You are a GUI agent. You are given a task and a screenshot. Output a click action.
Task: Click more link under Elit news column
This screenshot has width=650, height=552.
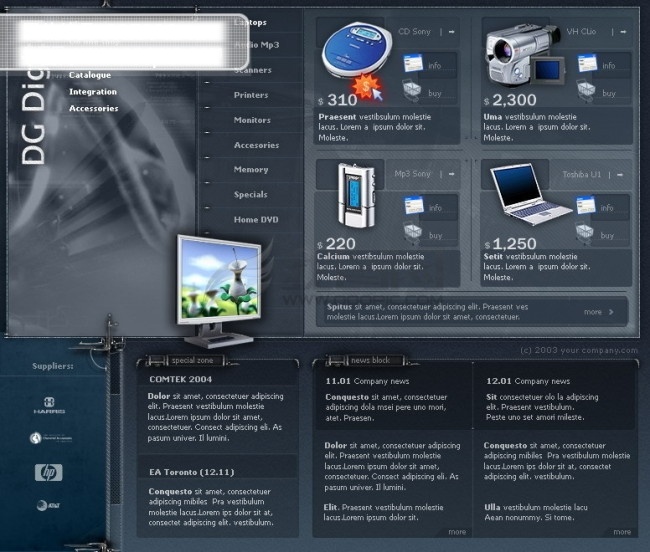click(x=457, y=532)
